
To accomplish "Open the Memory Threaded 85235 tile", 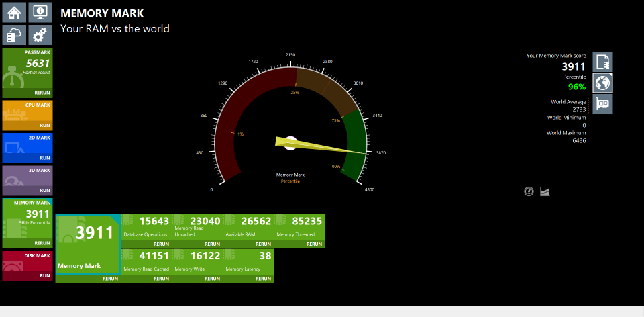I will [299, 228].
